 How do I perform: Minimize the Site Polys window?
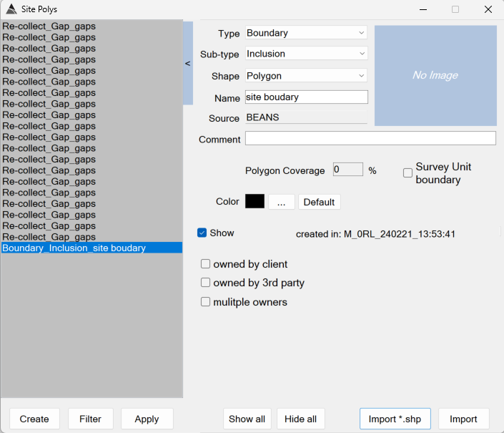click(x=423, y=9)
